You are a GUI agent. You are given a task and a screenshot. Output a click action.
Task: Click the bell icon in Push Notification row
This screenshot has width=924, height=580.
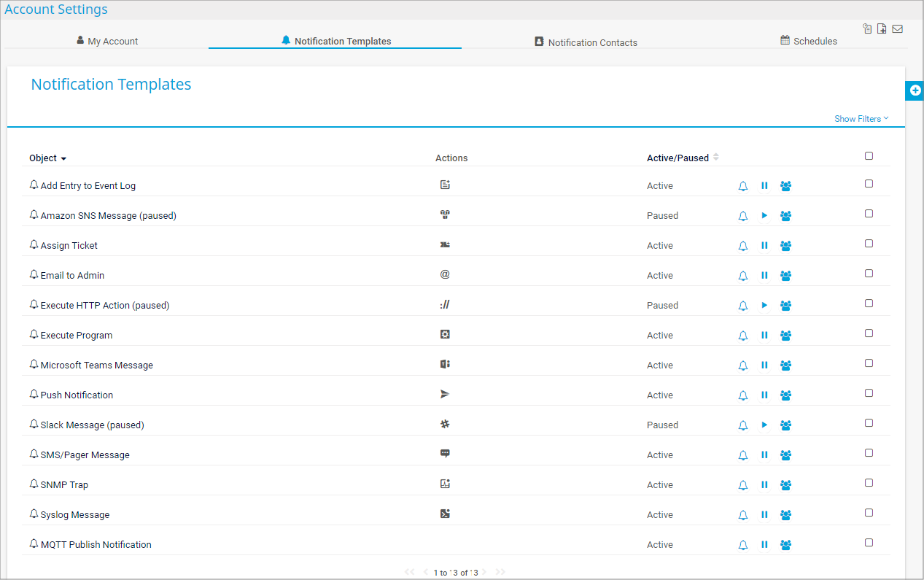743,395
